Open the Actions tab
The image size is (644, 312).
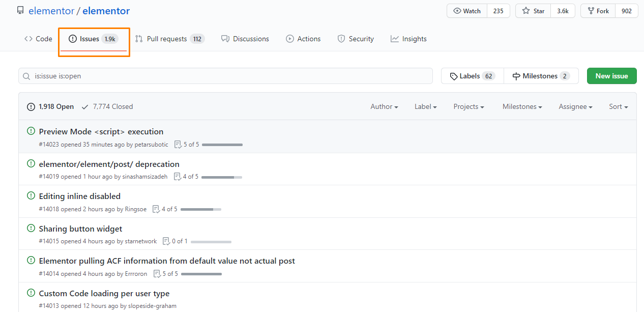(303, 39)
